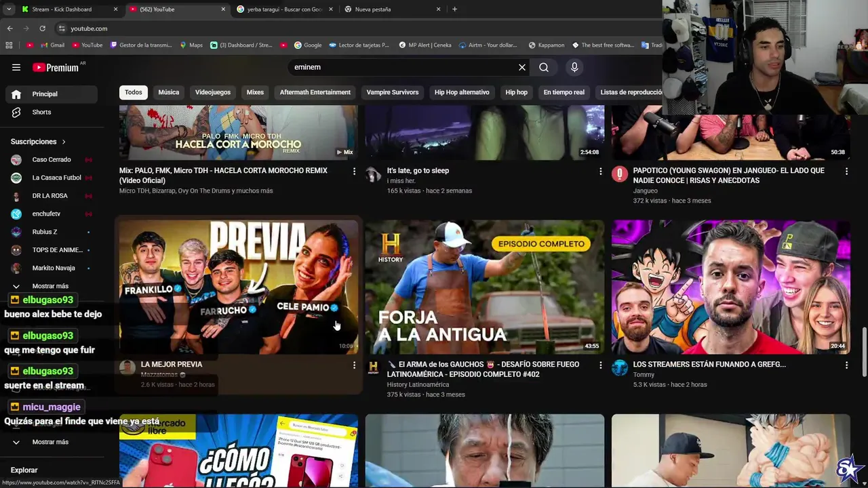The width and height of the screenshot is (868, 488).
Task: Open a new tab with the plus button
Action: pyautogui.click(x=454, y=9)
